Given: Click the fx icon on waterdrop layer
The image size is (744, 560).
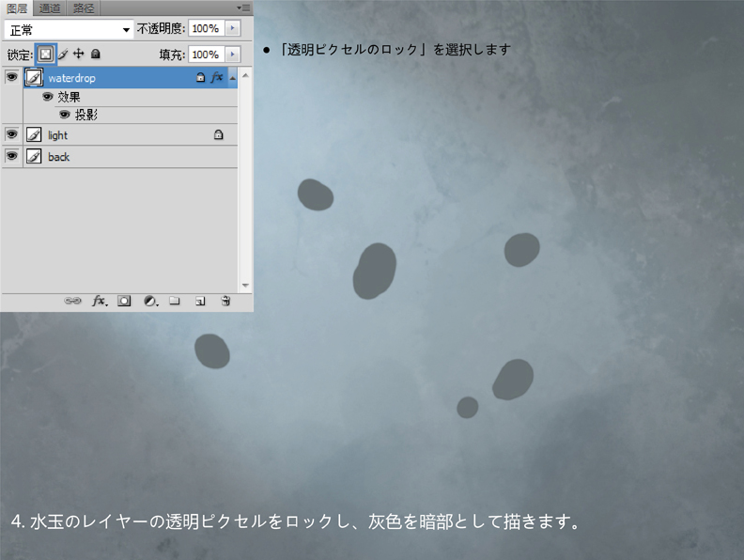Looking at the screenshot, I should pos(217,77).
